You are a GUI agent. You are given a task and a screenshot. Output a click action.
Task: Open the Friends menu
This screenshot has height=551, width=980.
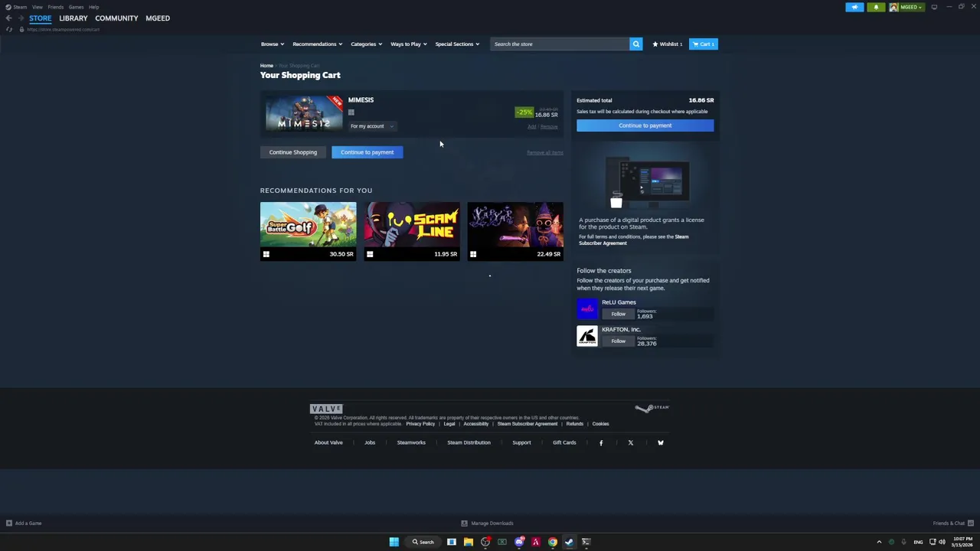[x=55, y=7]
